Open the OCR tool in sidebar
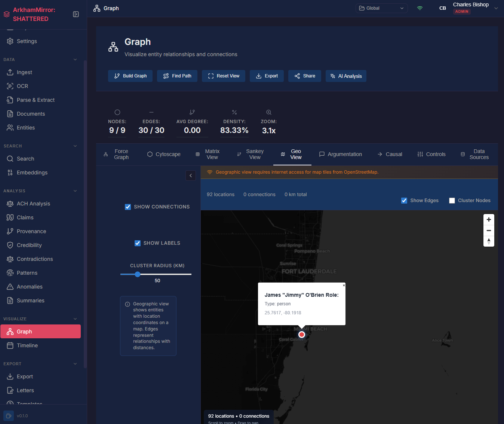504x424 pixels. (22, 86)
